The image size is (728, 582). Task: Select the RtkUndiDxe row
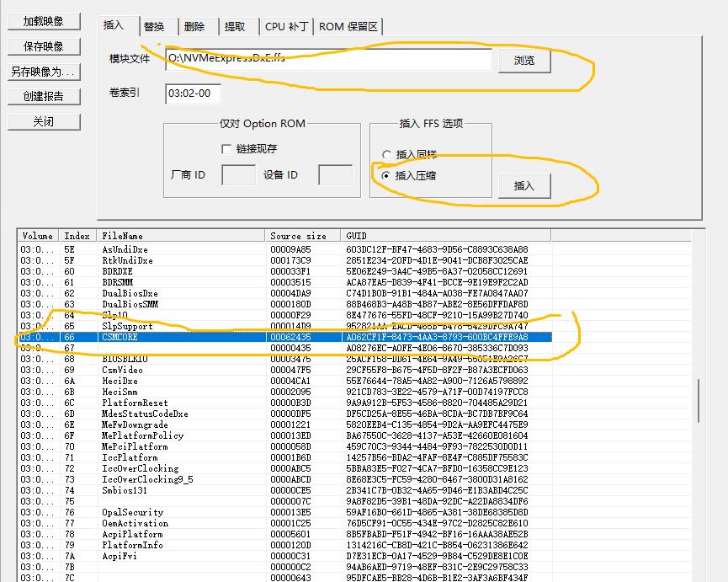(285, 260)
